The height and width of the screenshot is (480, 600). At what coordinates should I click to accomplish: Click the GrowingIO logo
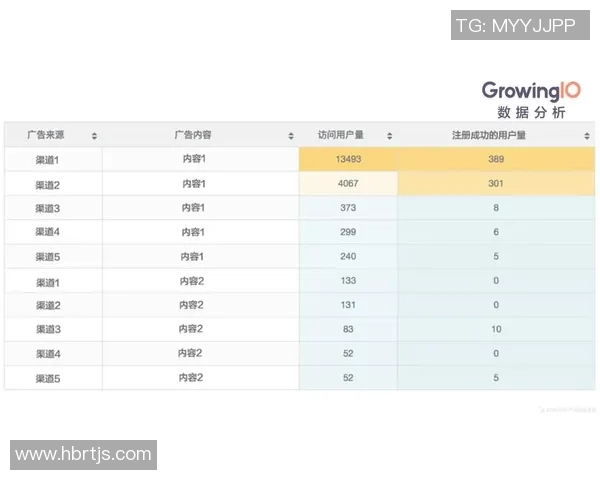[x=538, y=90]
